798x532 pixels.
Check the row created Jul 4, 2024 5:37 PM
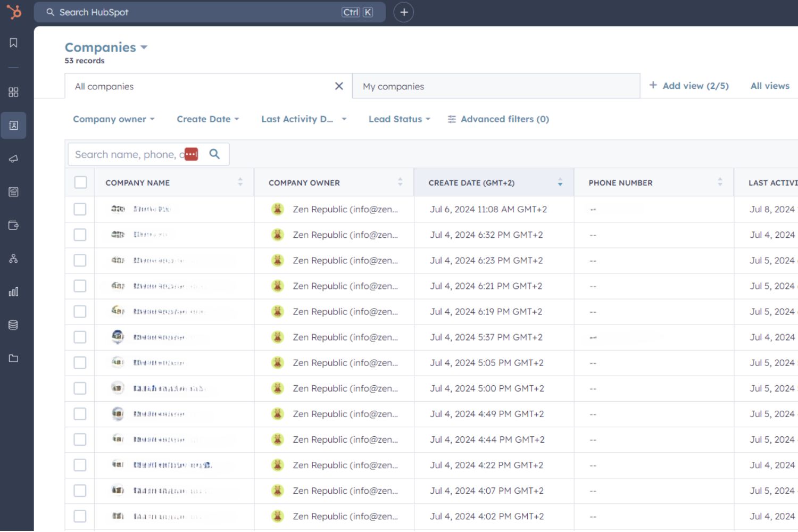(80, 337)
